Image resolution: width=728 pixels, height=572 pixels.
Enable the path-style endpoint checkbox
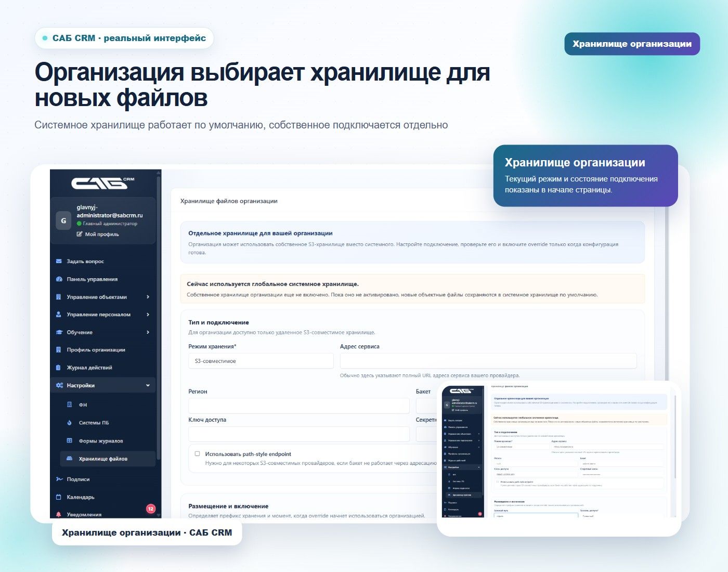point(197,453)
